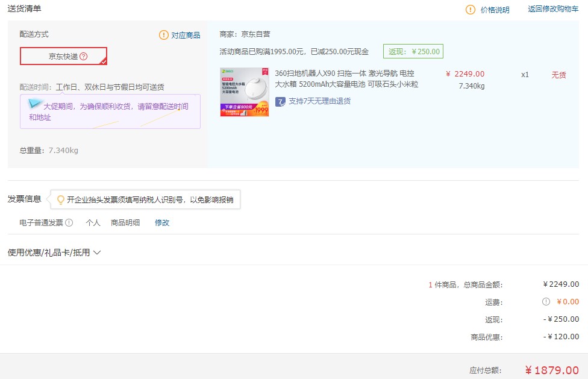This screenshot has width=588, height=379.
Task: Expand the 使用优惠/礼品卡/抵用 section
Action: (x=54, y=252)
